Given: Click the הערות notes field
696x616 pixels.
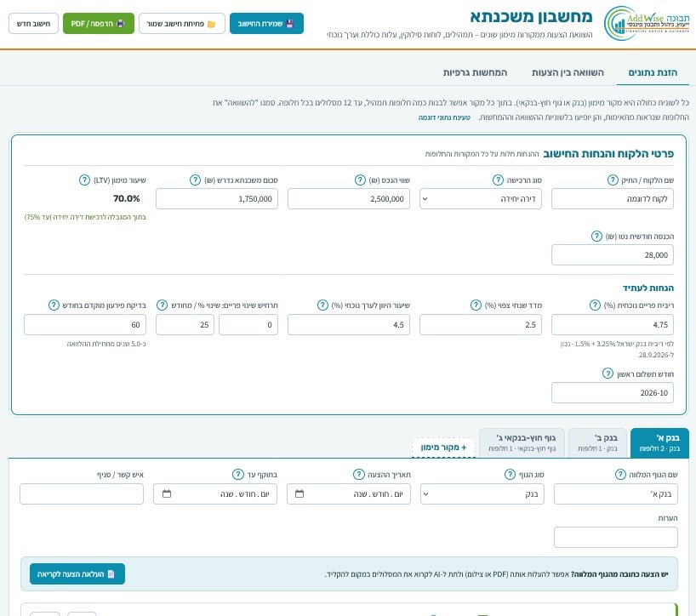Looking at the screenshot, I should pyautogui.click(x=616, y=538).
